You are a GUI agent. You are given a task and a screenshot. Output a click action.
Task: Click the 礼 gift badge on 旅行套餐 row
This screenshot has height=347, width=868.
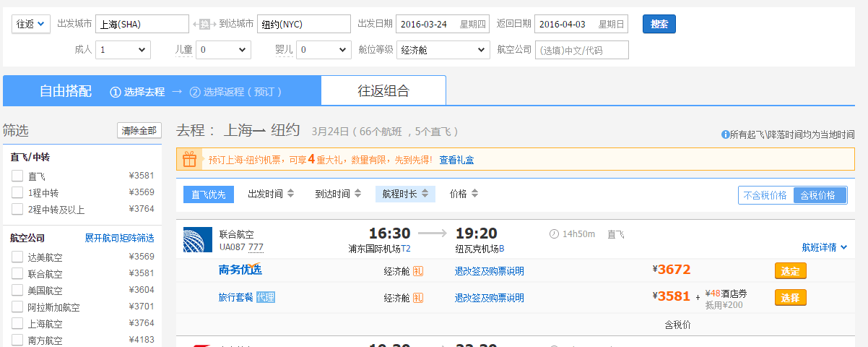click(418, 298)
